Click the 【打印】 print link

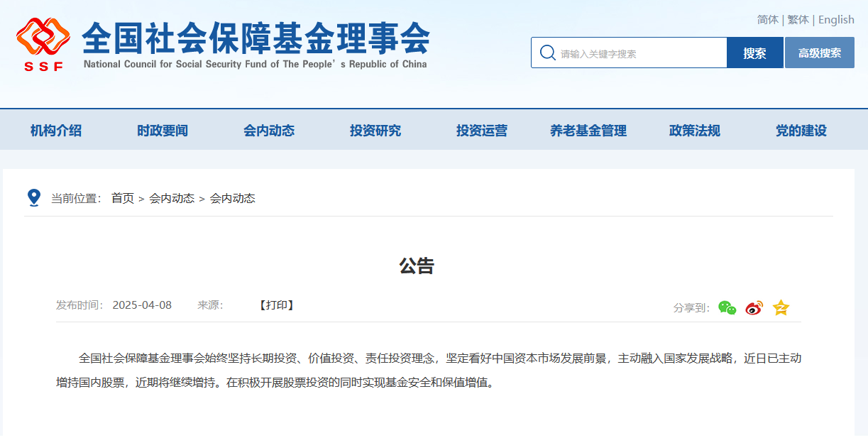[x=277, y=305]
